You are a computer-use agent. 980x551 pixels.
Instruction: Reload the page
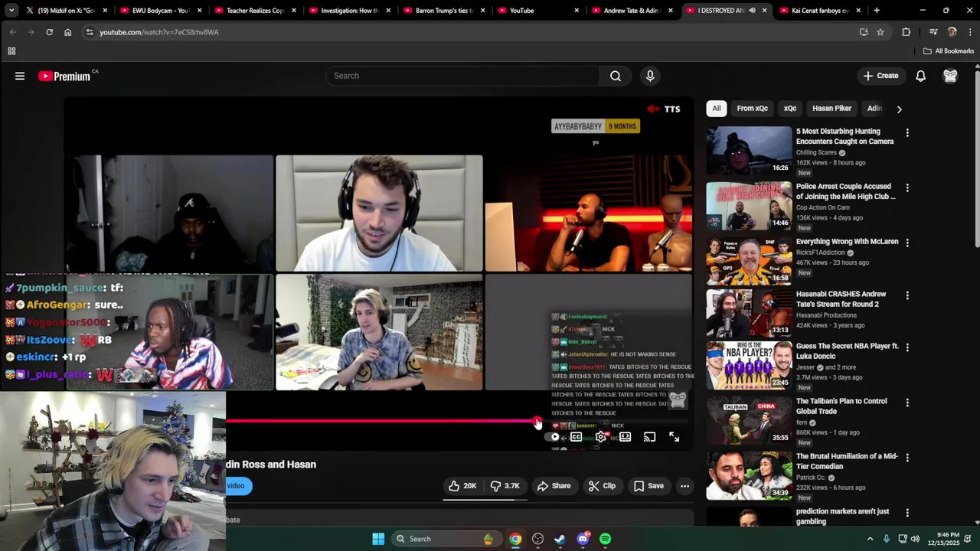click(49, 32)
